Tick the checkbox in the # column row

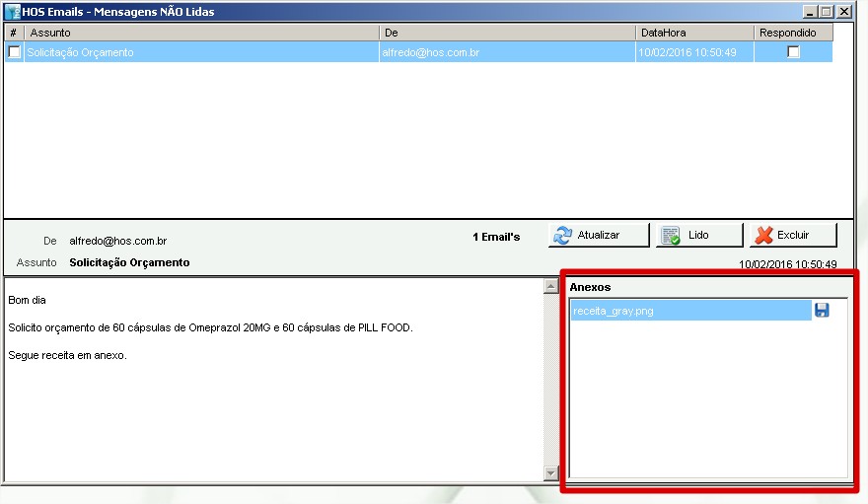point(14,52)
